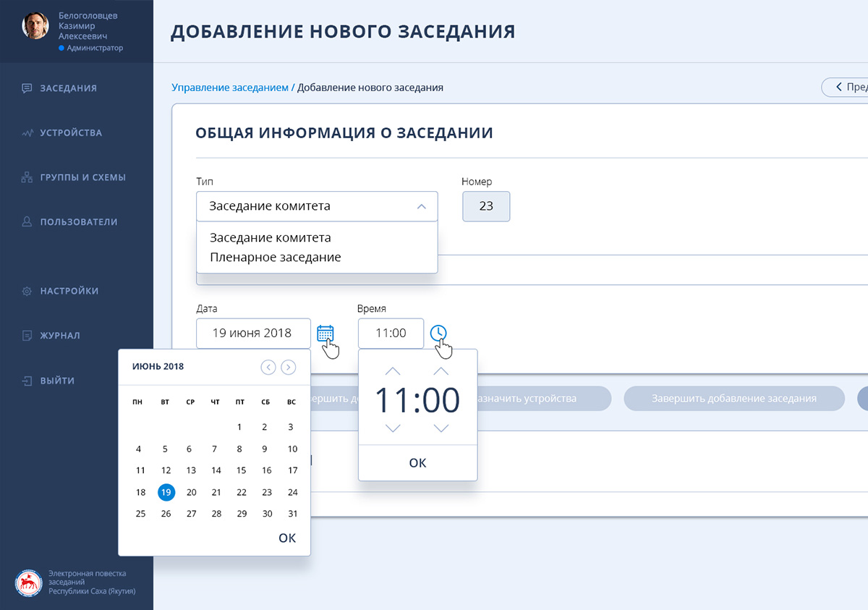Image resolution: width=868 pixels, height=610 pixels.
Task: Click Завершить добавление заседания button
Action: [x=734, y=398]
